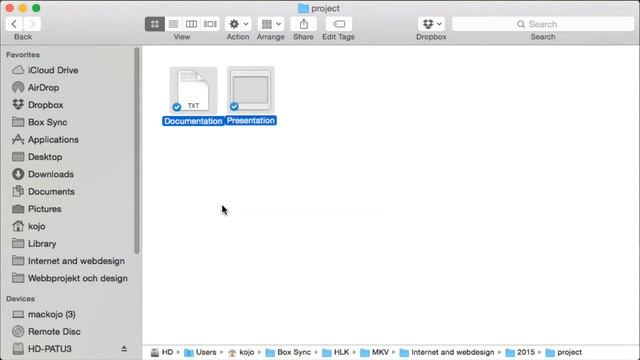640x360 pixels.
Task: Open Internet and webdesign sidebar folder
Action: pyautogui.click(x=68, y=261)
